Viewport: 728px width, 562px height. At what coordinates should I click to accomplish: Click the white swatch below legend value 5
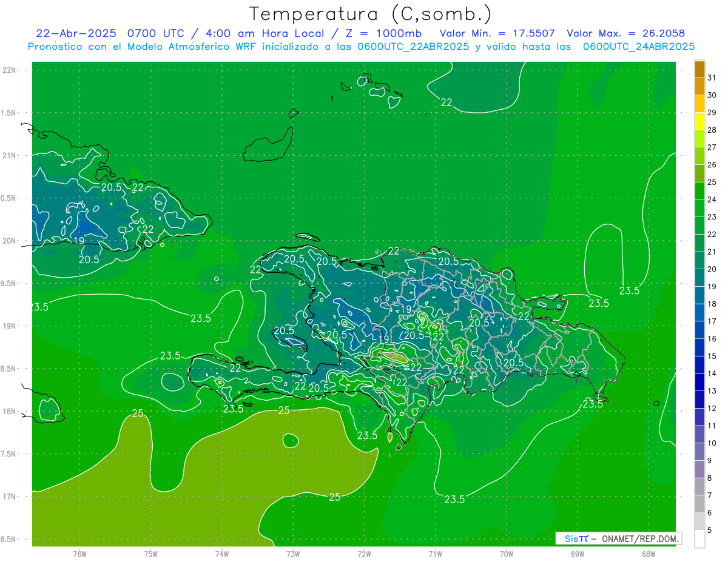699,539
